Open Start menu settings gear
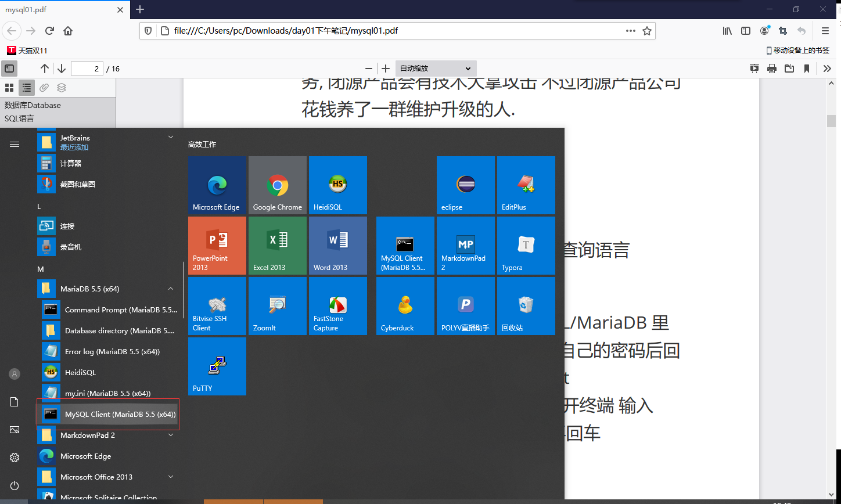 tap(15, 458)
